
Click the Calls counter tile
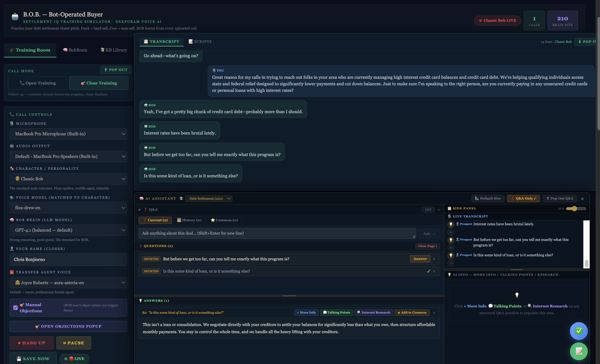click(x=534, y=20)
